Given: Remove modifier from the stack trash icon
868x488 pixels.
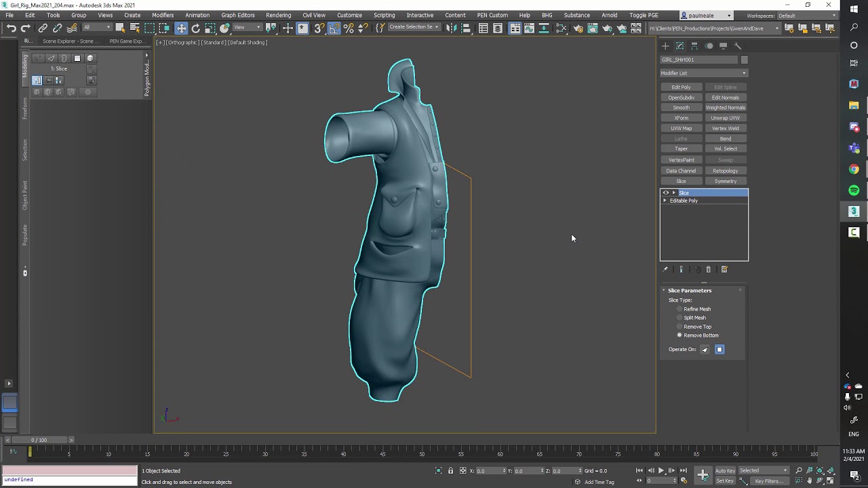Looking at the screenshot, I should click(709, 269).
